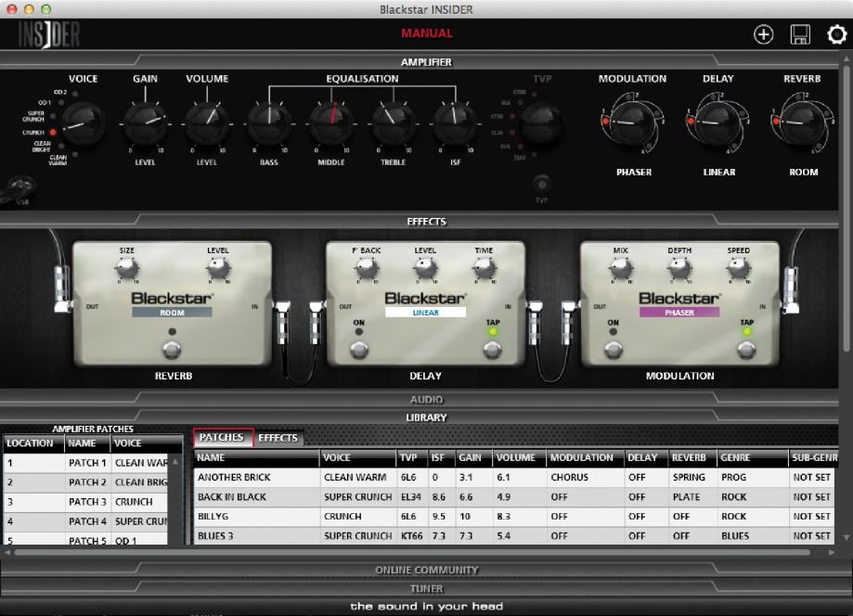Toggle the Delay pedal ON indicator
The height and width of the screenshot is (616, 853).
pyautogui.click(x=359, y=331)
